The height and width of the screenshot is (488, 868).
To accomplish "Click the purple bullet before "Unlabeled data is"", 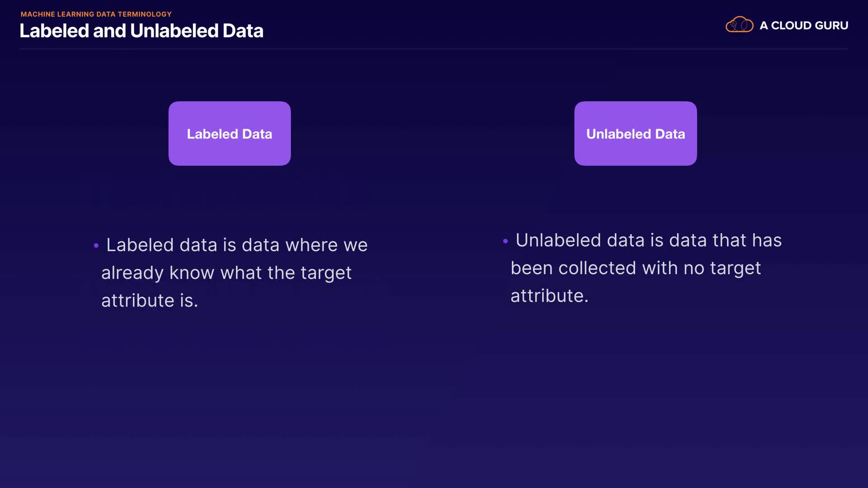I will click(505, 241).
